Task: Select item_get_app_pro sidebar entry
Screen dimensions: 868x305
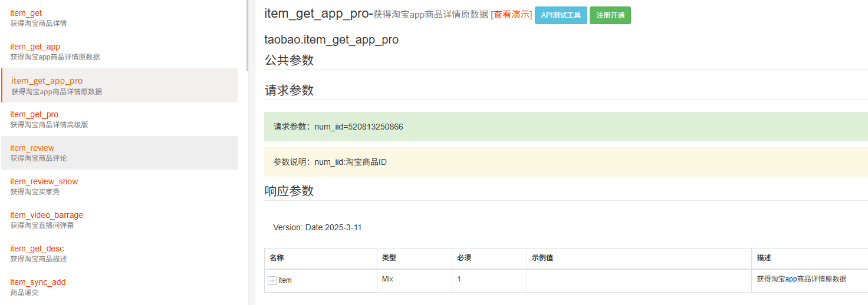Action: [120, 85]
